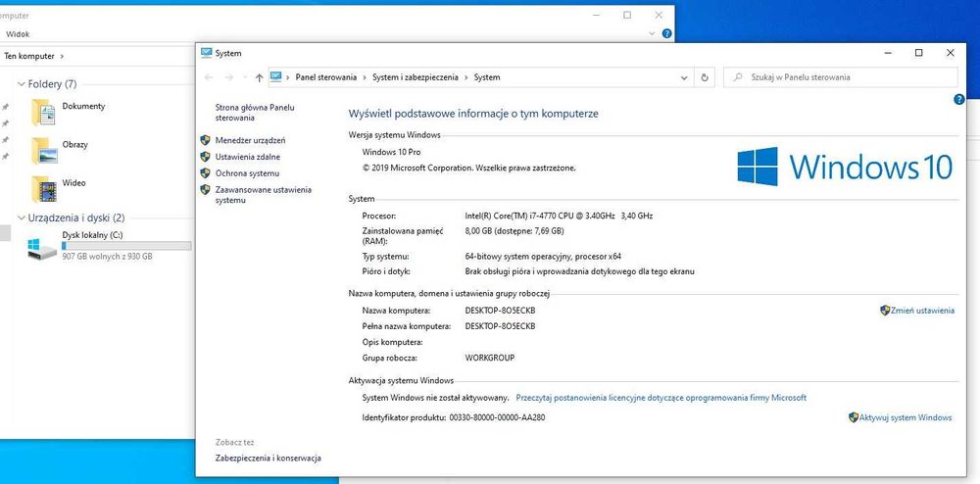
Task: Click disk C: usage bar
Action: coord(126,246)
